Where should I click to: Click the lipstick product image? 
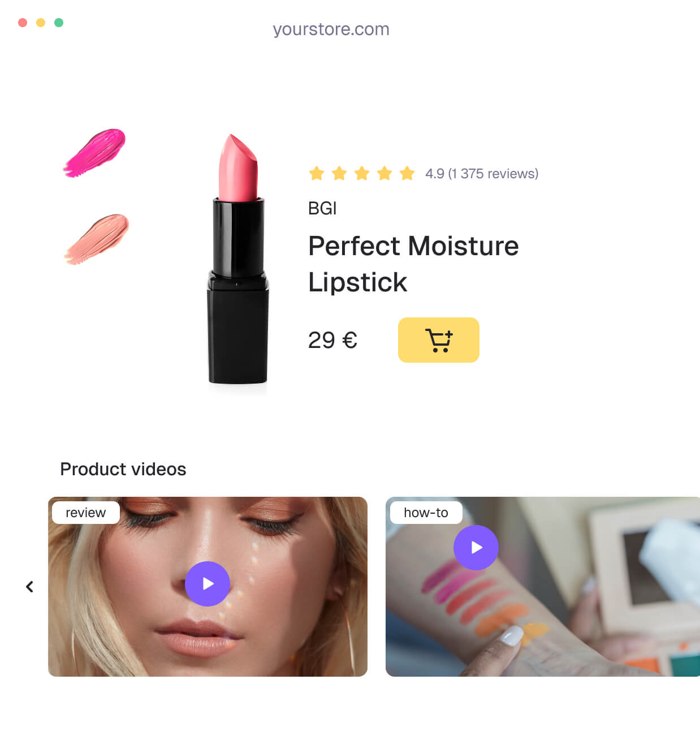pos(238,260)
